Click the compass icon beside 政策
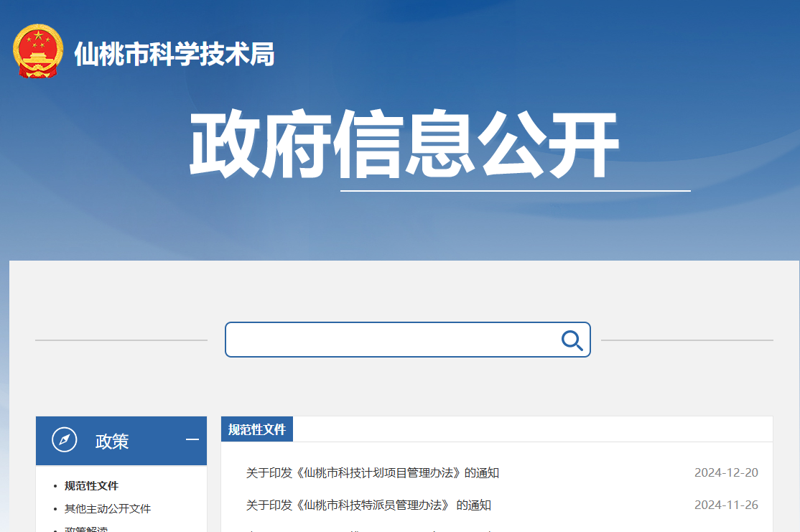 (x=65, y=439)
